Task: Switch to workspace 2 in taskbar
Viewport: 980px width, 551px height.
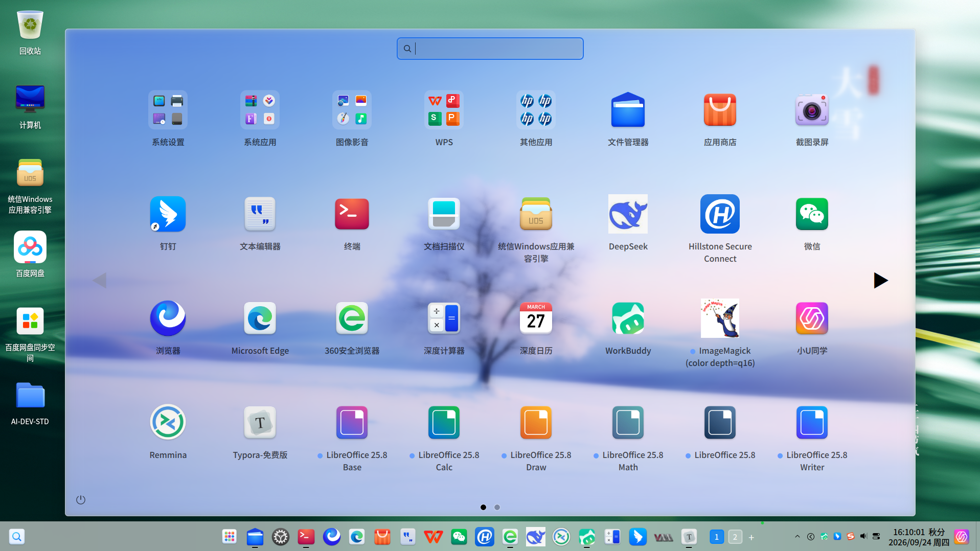Action: click(735, 537)
